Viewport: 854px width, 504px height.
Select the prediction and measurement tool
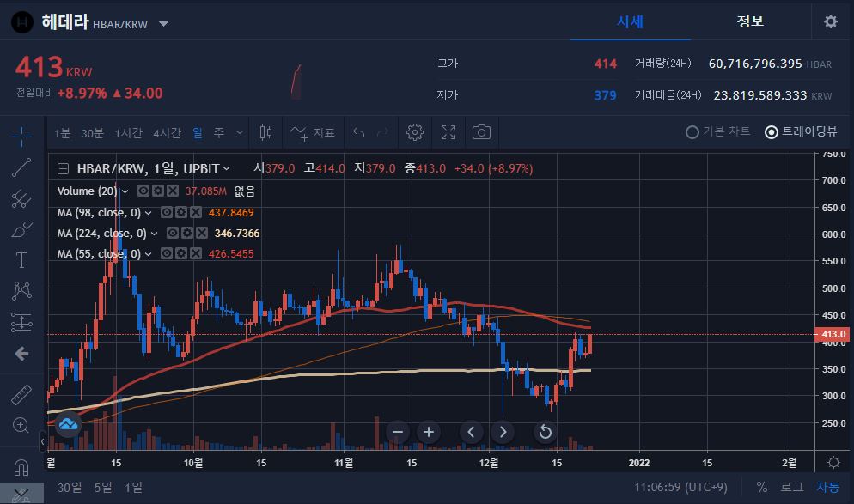(x=21, y=322)
